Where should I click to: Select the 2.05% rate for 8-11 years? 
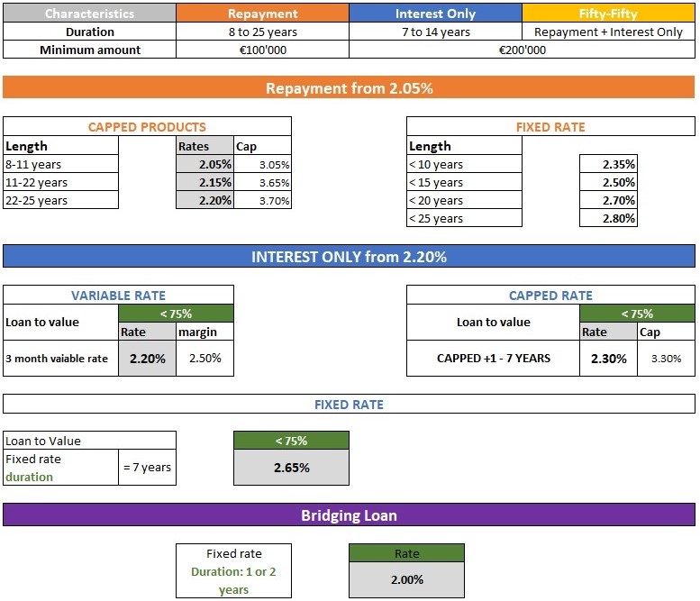[205, 164]
